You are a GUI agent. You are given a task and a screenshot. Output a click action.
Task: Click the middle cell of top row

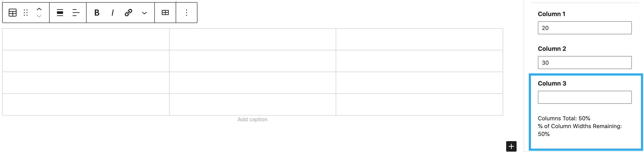(x=252, y=40)
